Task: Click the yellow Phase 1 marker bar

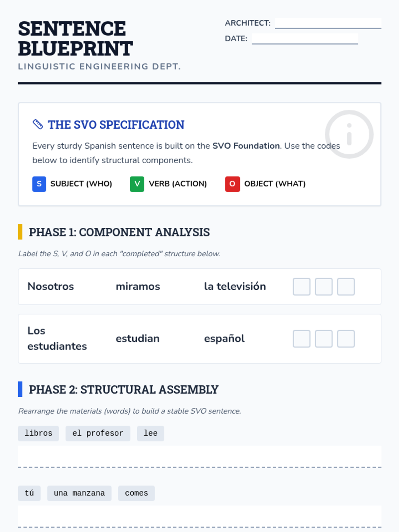Action: pyautogui.click(x=20, y=232)
